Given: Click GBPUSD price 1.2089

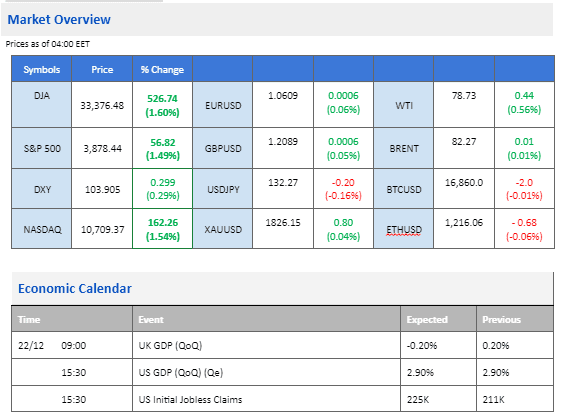Looking at the screenshot, I should click(x=283, y=142).
